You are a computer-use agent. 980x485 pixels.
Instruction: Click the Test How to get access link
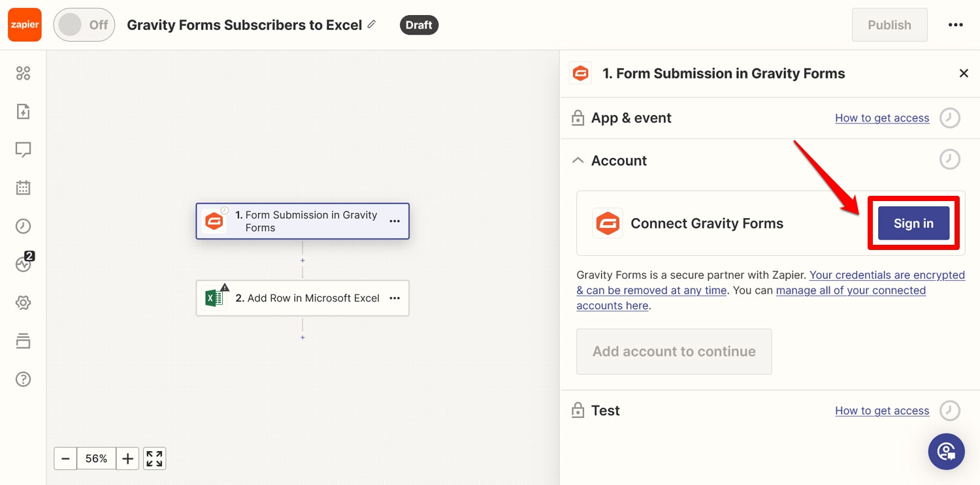[882, 411]
